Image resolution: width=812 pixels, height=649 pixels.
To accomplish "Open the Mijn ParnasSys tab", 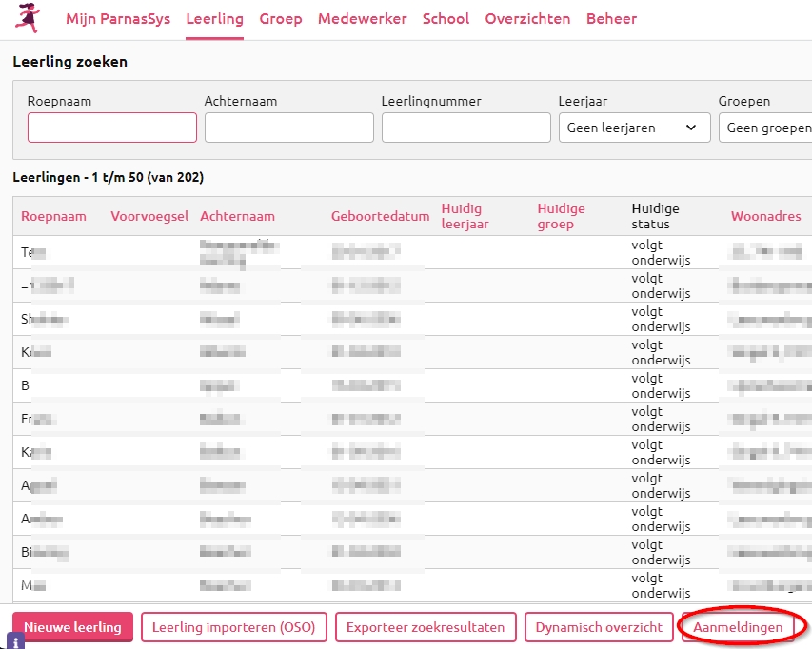I will pos(131,19).
